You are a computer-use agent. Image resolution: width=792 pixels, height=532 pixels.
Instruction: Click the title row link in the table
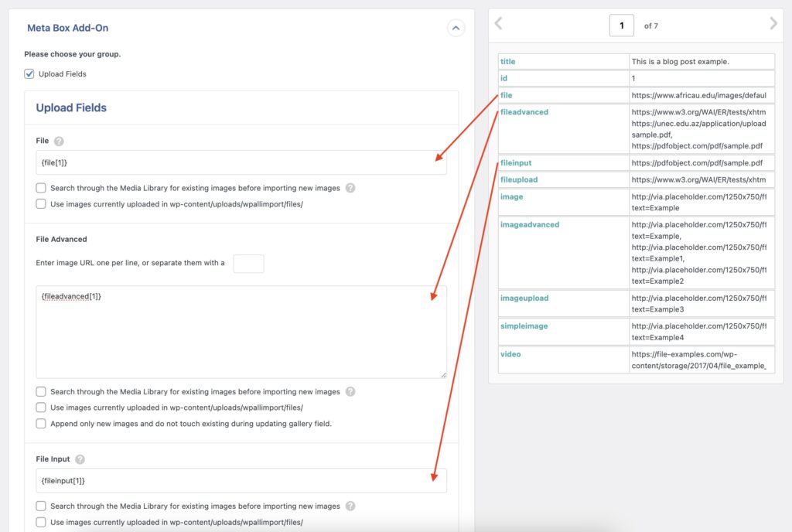[x=509, y=61]
